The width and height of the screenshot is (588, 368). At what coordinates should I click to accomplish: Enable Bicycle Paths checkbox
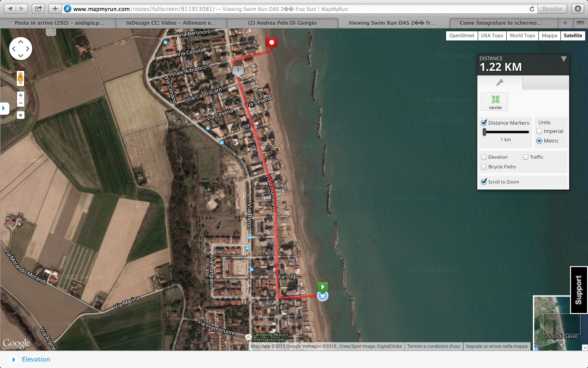(x=484, y=167)
